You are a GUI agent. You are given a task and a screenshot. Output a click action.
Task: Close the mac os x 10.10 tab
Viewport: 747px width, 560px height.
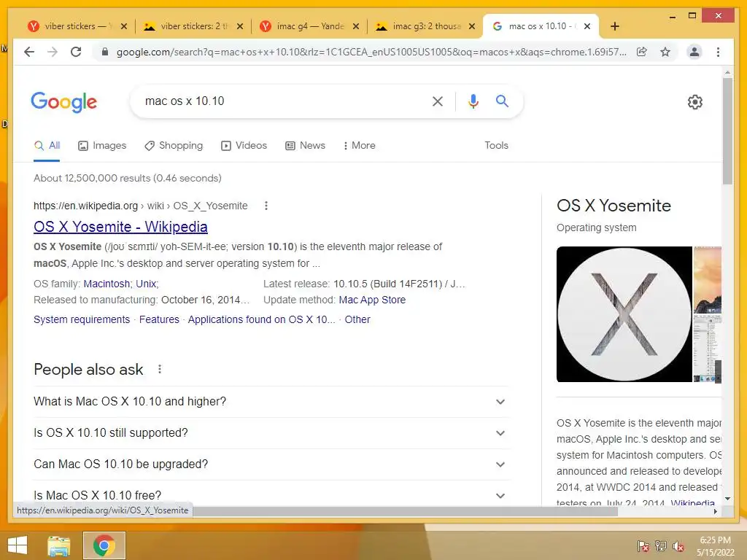coord(587,26)
